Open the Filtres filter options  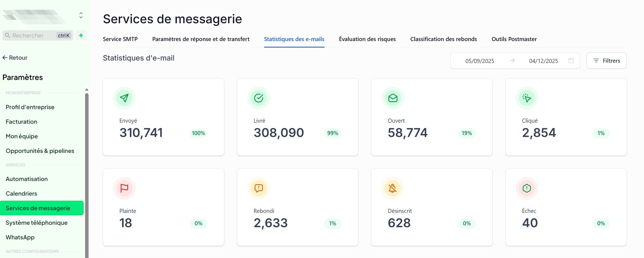(606, 61)
